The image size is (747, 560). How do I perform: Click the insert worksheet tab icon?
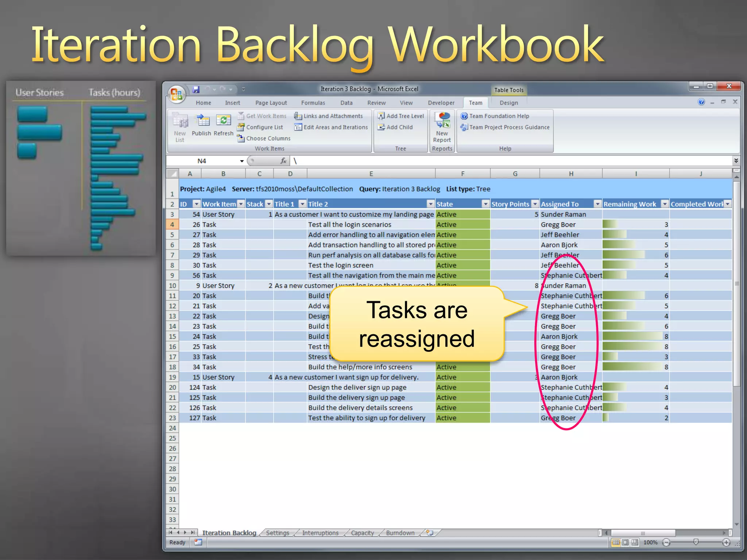pyautogui.click(x=430, y=533)
